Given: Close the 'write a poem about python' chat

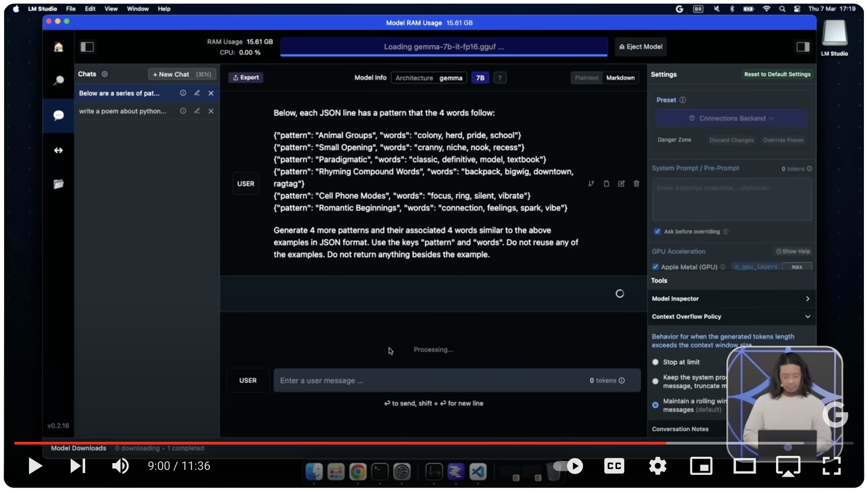Looking at the screenshot, I should pyautogui.click(x=211, y=111).
